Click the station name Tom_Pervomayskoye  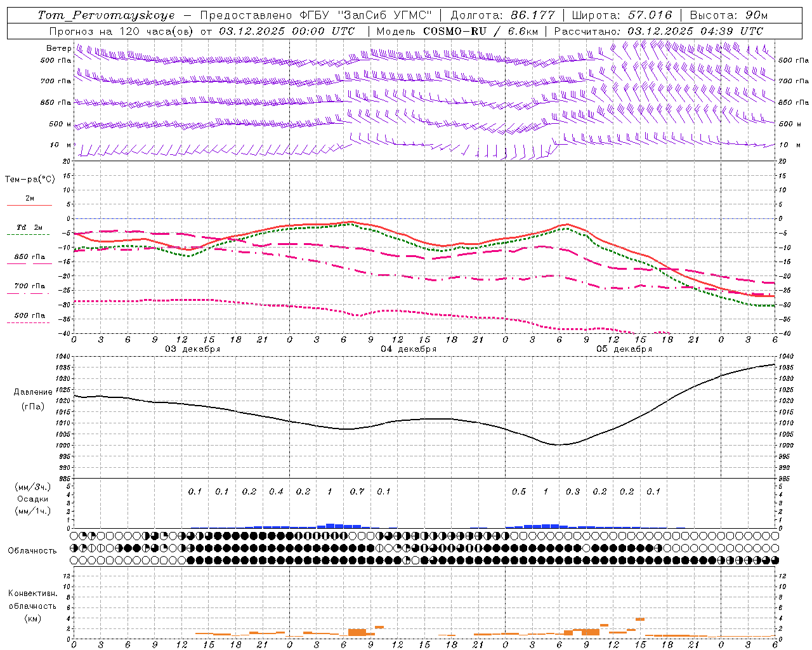[106, 15]
